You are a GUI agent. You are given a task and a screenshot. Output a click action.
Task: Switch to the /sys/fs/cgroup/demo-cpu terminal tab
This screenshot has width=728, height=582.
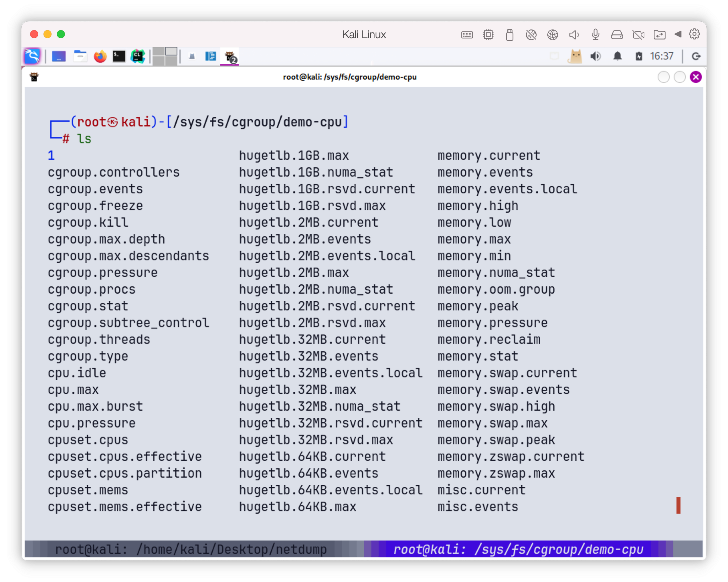[x=518, y=549]
